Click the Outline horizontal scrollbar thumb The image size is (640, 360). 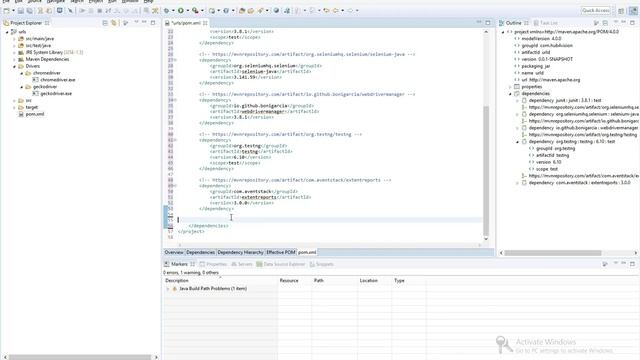pyautogui.click(x=553, y=253)
